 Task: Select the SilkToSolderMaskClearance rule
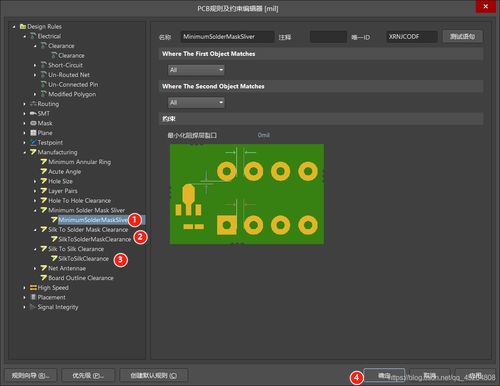point(95,239)
